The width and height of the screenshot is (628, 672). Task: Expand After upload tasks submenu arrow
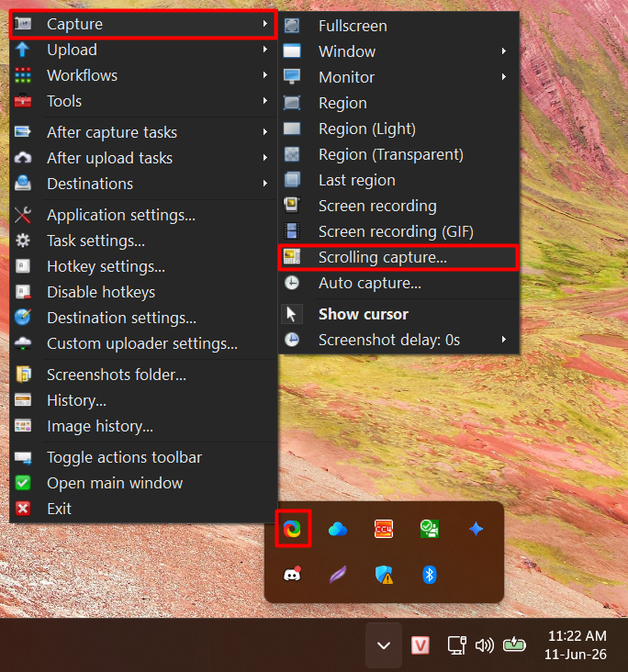click(x=265, y=158)
